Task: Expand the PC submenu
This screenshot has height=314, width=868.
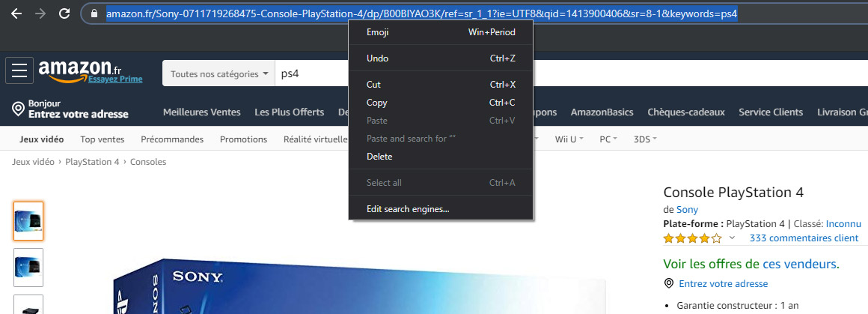Action: tap(608, 139)
